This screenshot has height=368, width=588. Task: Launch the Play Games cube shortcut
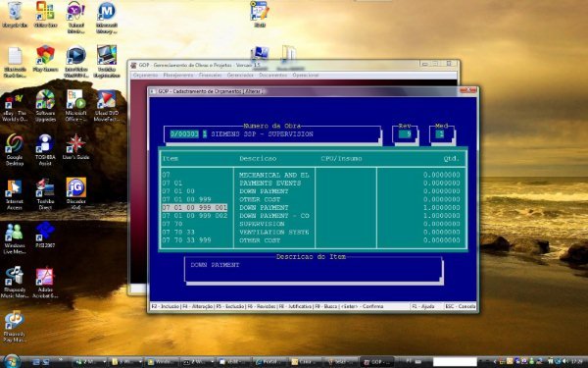point(45,59)
